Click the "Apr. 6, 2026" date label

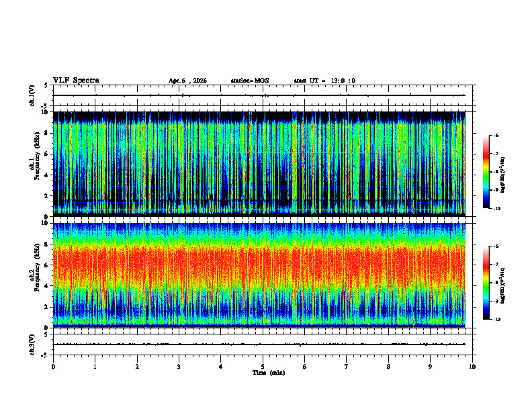coord(187,81)
